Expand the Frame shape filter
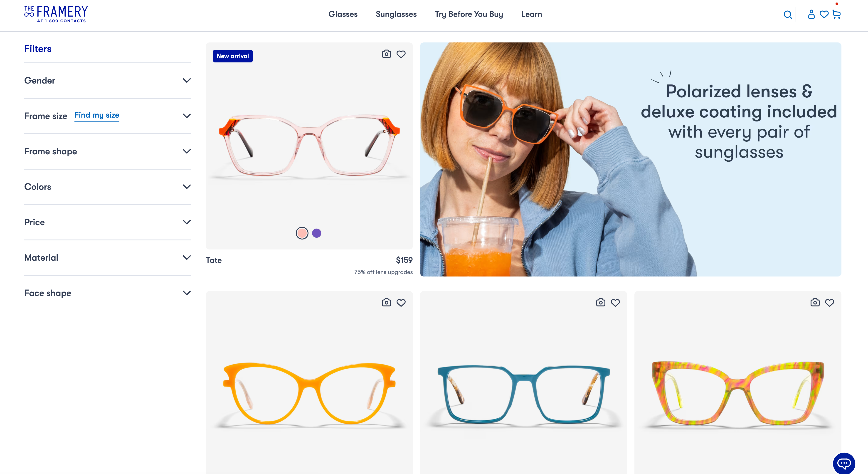 [108, 151]
